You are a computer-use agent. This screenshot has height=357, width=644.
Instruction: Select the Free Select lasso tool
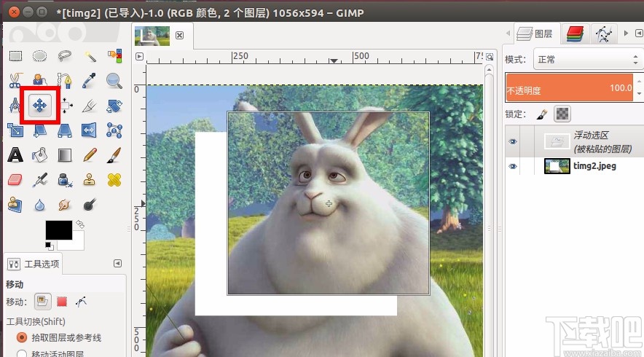65,56
